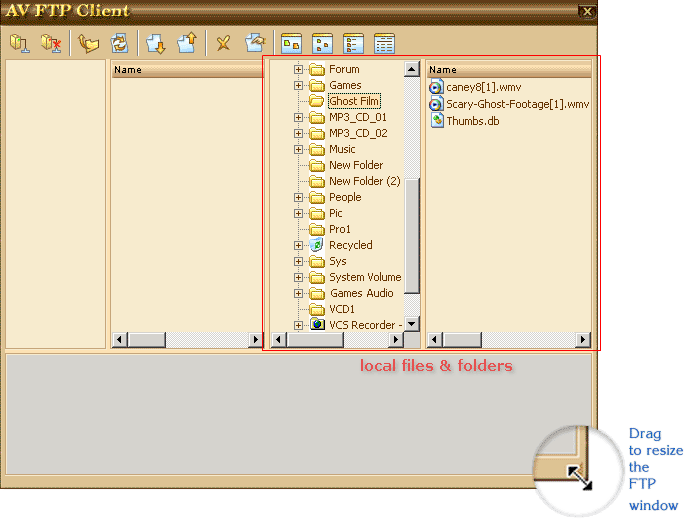Image resolution: width=700 pixels, height=520 pixels.
Task: Click the folder tree scroll up arrow
Action: coord(412,69)
